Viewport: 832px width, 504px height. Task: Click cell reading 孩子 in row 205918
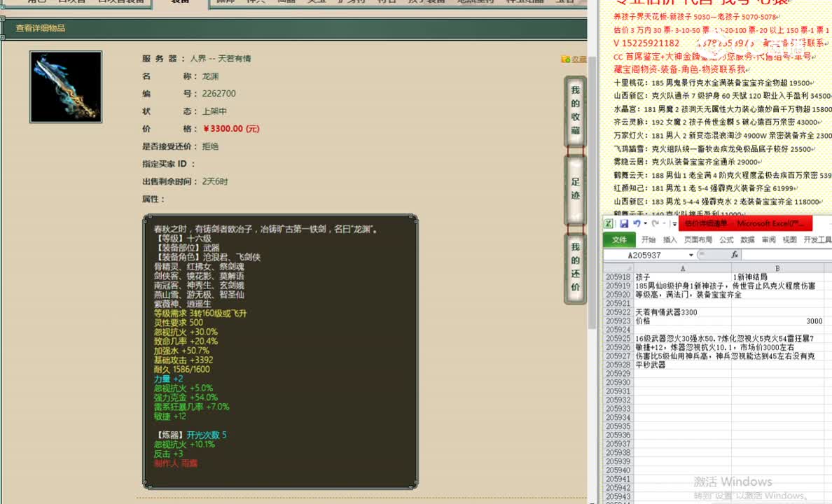[682, 277]
